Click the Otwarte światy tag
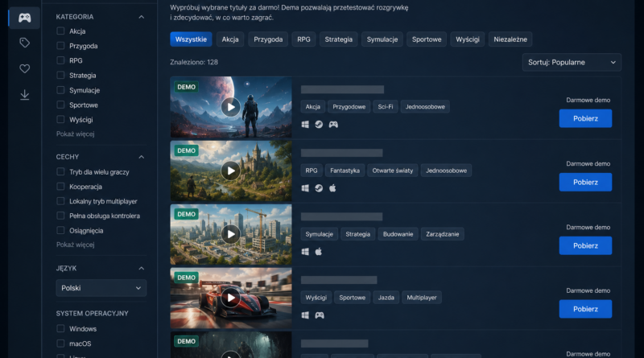644x358 pixels. click(393, 171)
